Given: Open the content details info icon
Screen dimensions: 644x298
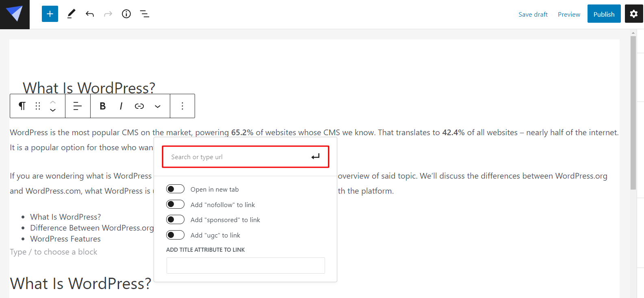Looking at the screenshot, I should pos(126,14).
